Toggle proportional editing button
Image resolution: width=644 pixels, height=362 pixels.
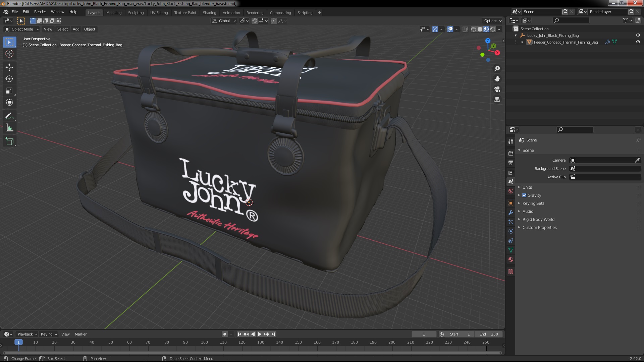tap(274, 21)
